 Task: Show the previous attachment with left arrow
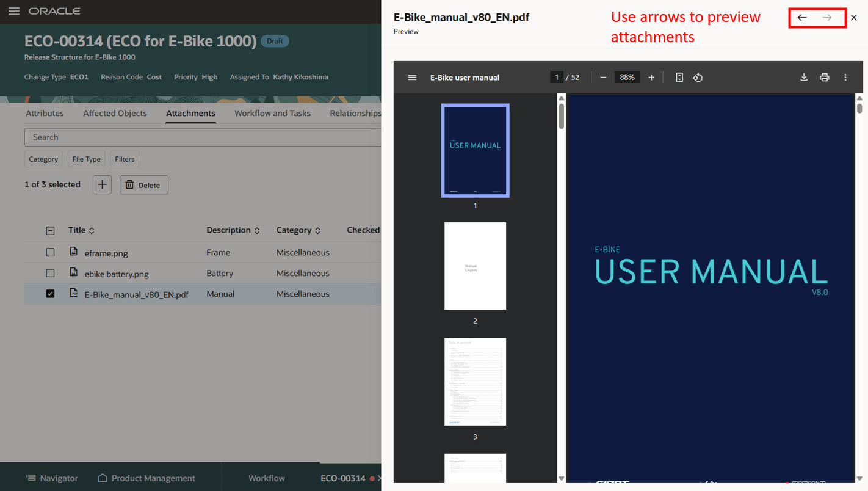[802, 18]
